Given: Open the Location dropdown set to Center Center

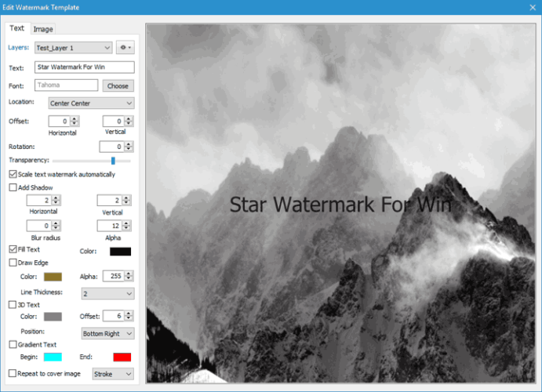Looking at the screenshot, I should [91, 103].
